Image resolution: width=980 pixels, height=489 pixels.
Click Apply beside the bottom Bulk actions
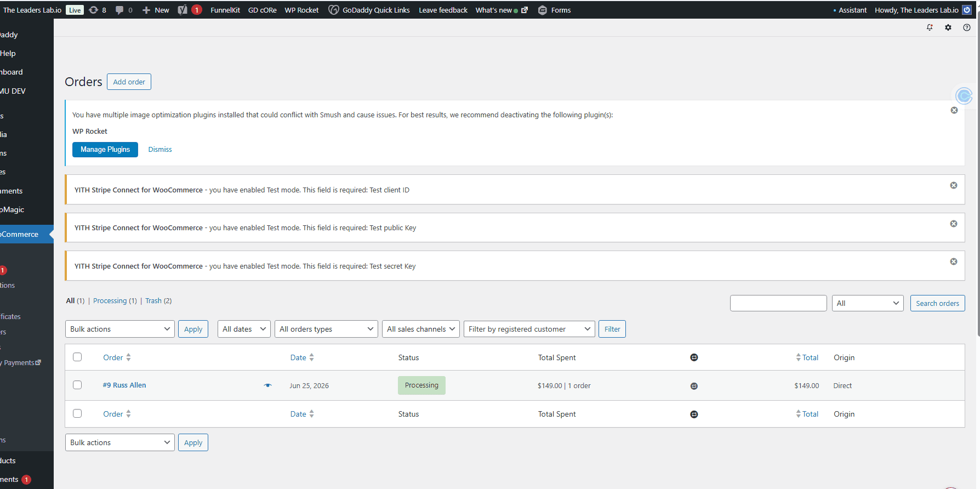(x=193, y=442)
